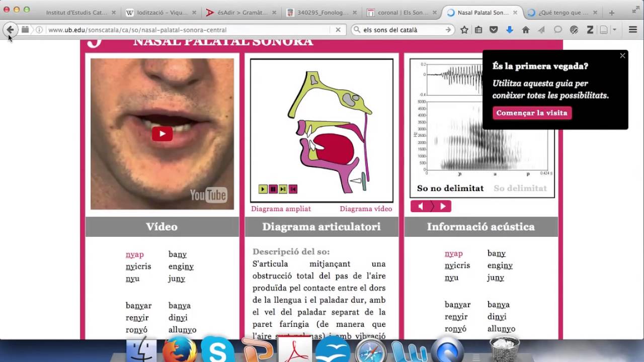The width and height of the screenshot is (644, 362).
Task: Rewind the articulatory diagram to start
Action: click(293, 189)
